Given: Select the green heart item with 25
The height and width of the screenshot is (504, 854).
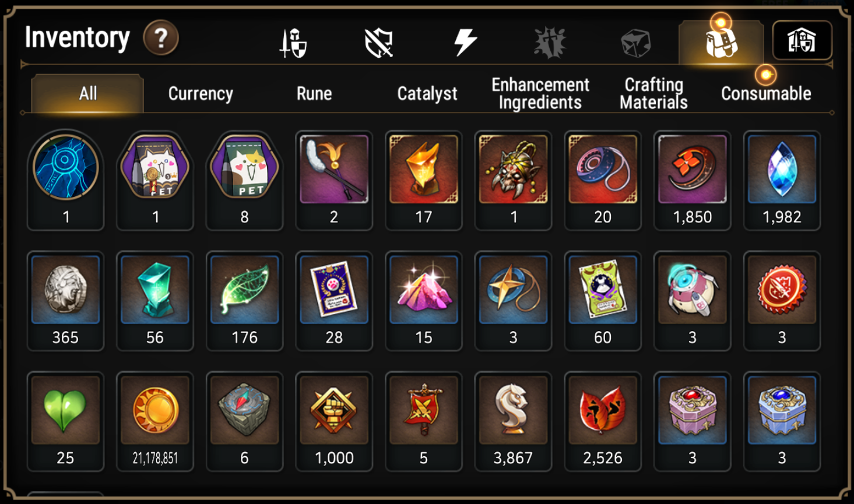Looking at the screenshot, I should click(x=65, y=421).
